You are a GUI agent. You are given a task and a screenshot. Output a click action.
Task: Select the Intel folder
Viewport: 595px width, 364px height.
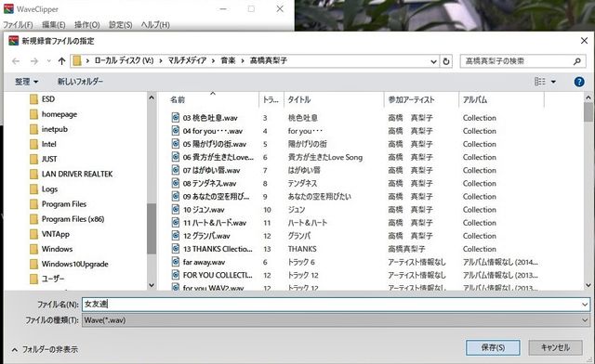click(44, 144)
